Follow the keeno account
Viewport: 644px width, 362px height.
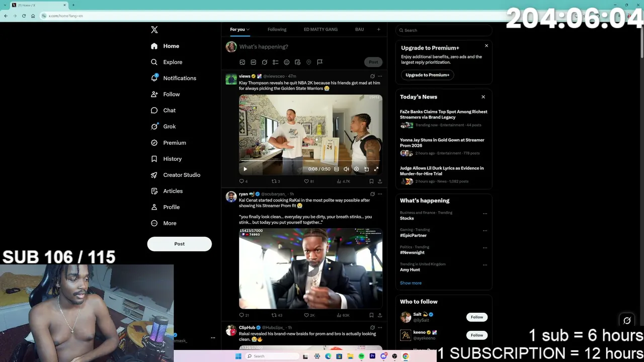pos(477,335)
